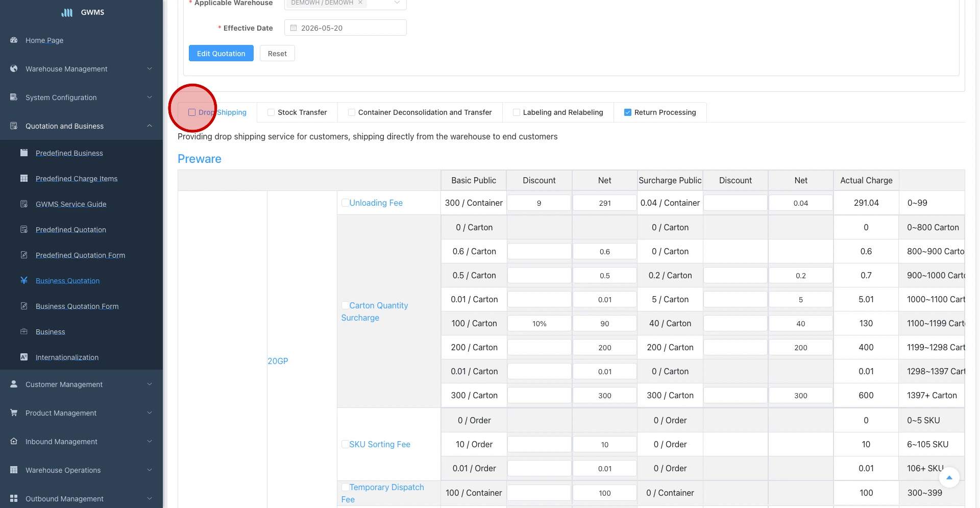Click the Internationalization language icon
980x508 pixels.
24,357
